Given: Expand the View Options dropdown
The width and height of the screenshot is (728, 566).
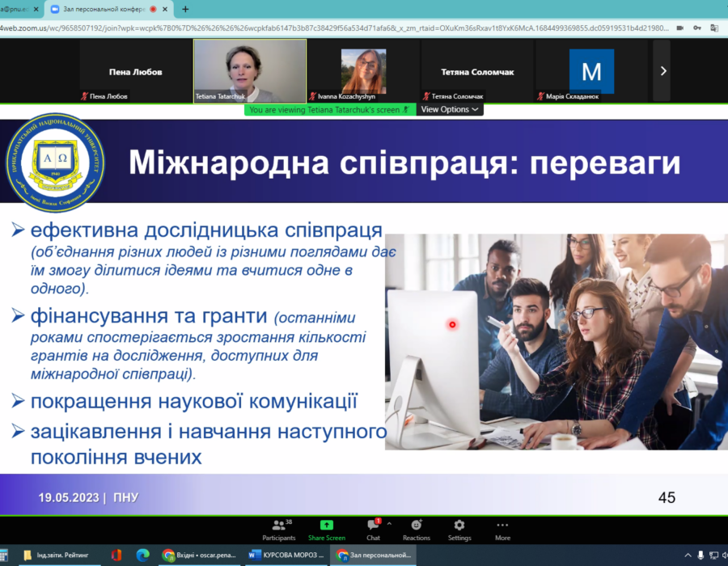Looking at the screenshot, I should (450, 109).
